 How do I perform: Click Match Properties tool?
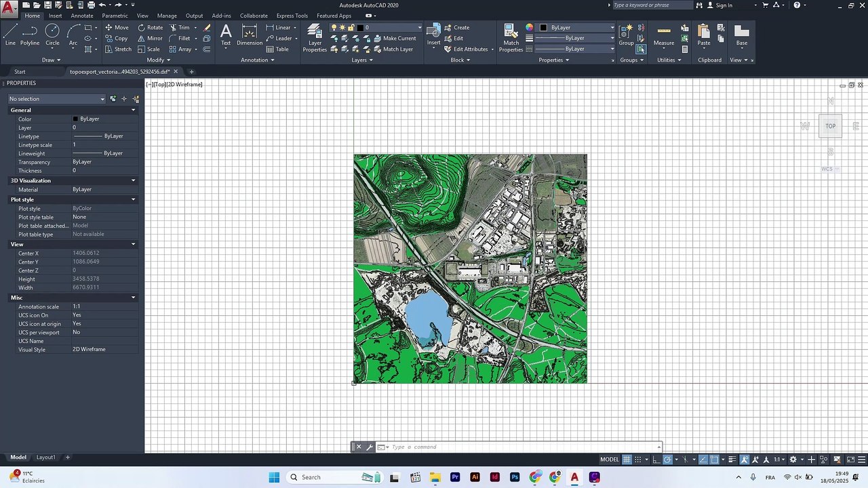(511, 38)
